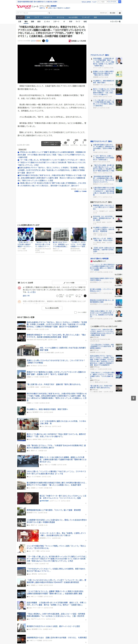Select the エンタメ category tab
The height and width of the screenshot is (644, 138).
click(47, 21)
